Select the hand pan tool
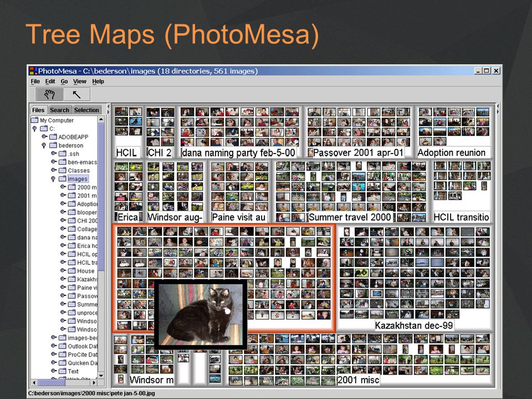The image size is (532, 399). [x=49, y=94]
